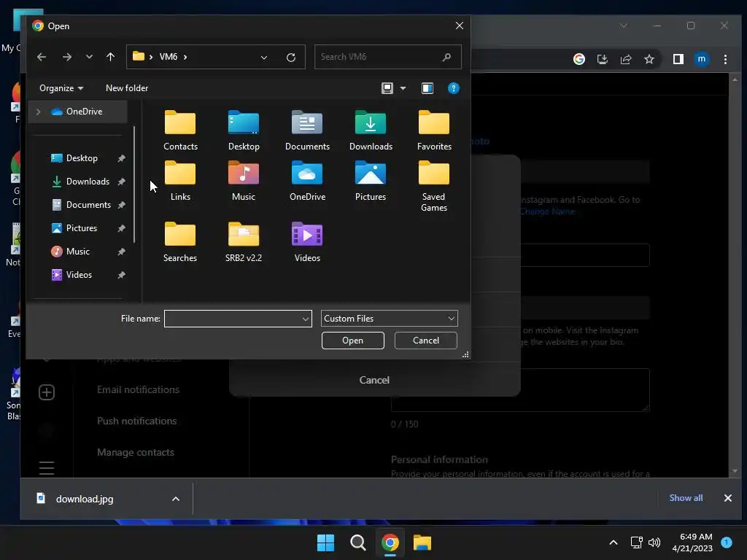Image resolution: width=747 pixels, height=560 pixels.
Task: Open Windows taskbar search
Action: coord(357,542)
